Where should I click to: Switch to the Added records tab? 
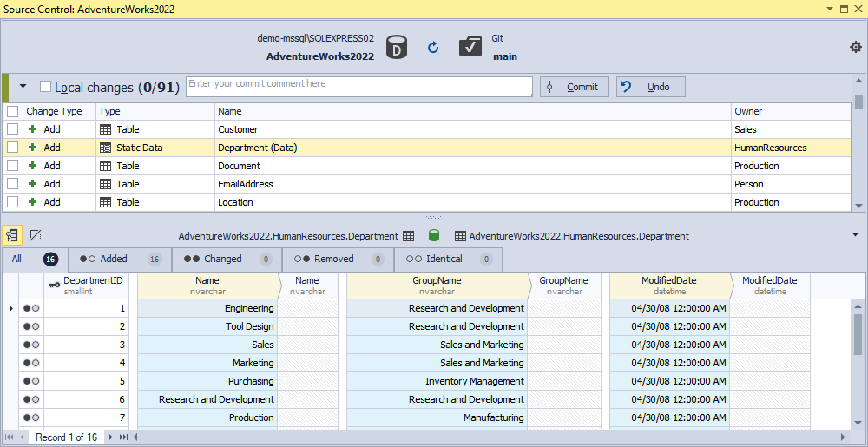(120, 259)
